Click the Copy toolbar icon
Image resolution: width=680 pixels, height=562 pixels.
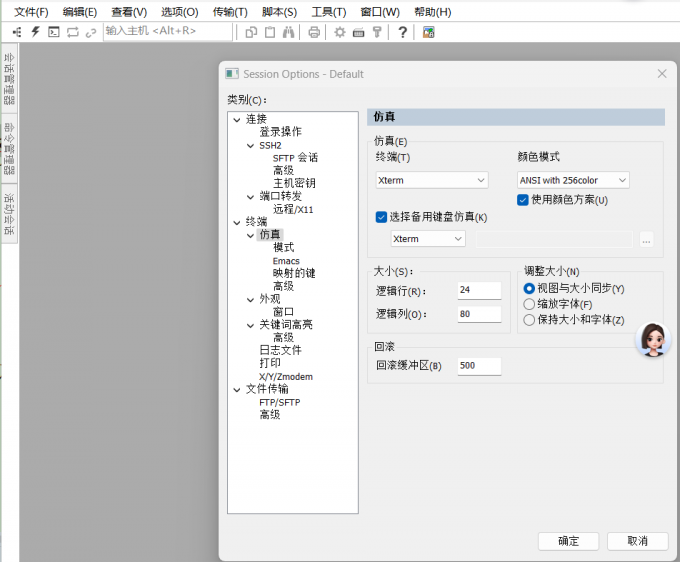tap(251, 32)
